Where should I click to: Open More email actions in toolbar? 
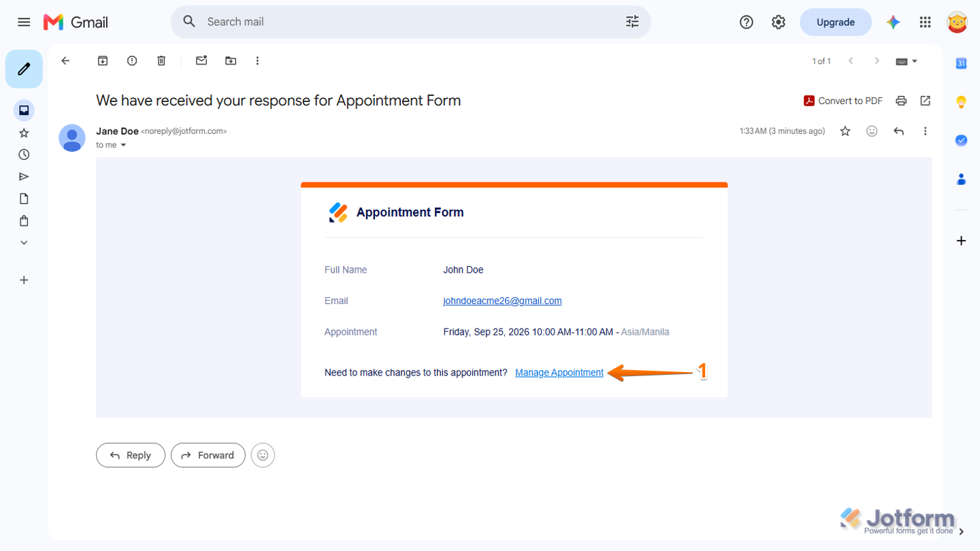[x=257, y=61]
